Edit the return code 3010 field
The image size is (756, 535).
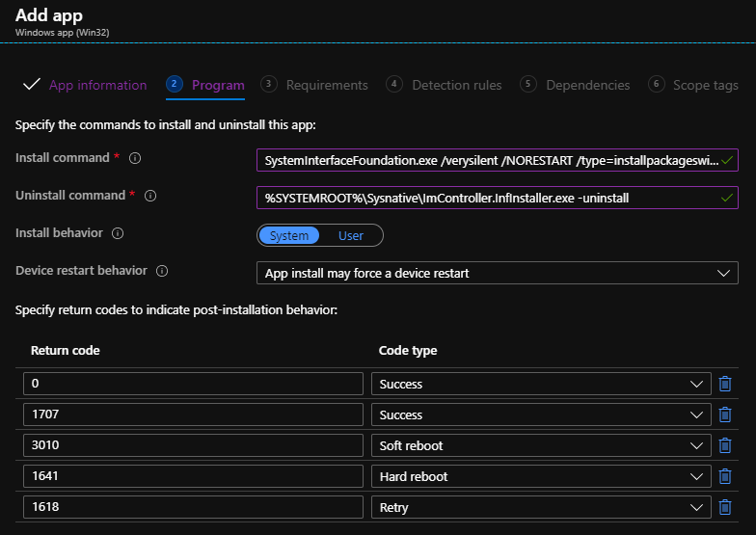pyautogui.click(x=193, y=445)
